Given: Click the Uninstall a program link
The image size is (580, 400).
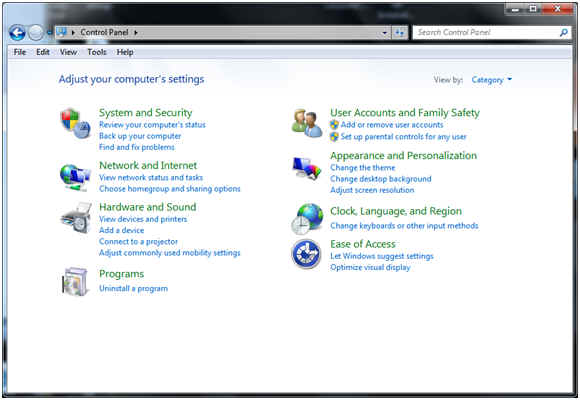Looking at the screenshot, I should pyautogui.click(x=134, y=288).
